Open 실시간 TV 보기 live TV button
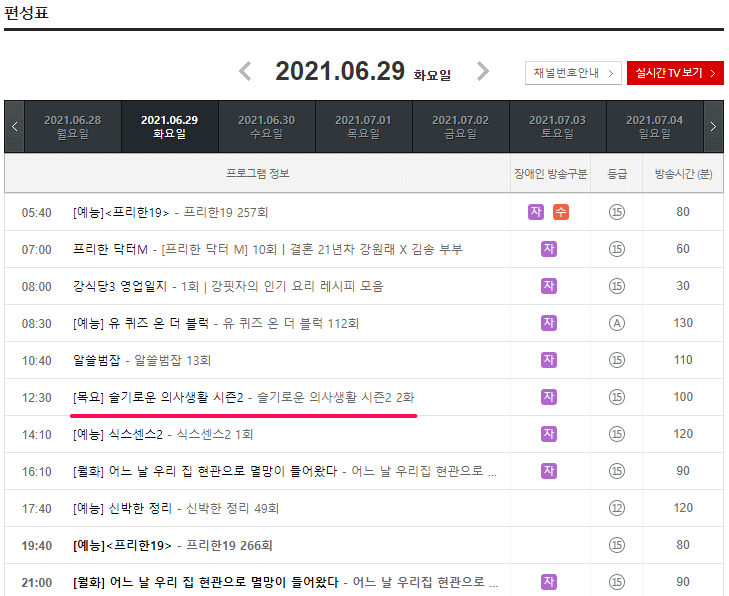The height and width of the screenshot is (596, 729). (x=675, y=73)
